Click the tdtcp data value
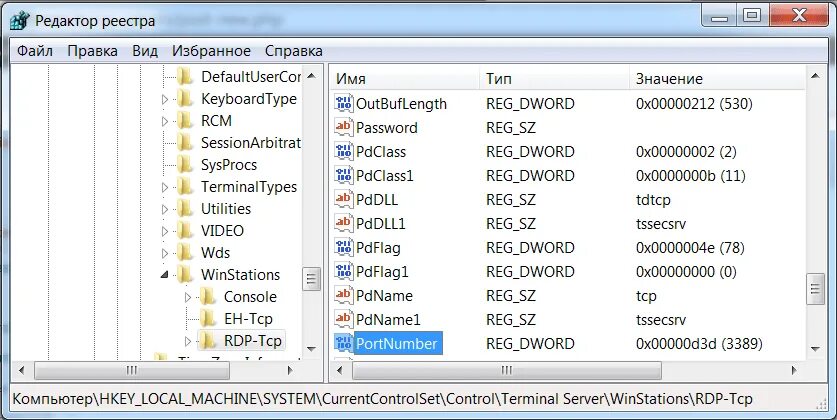 pyautogui.click(x=653, y=200)
